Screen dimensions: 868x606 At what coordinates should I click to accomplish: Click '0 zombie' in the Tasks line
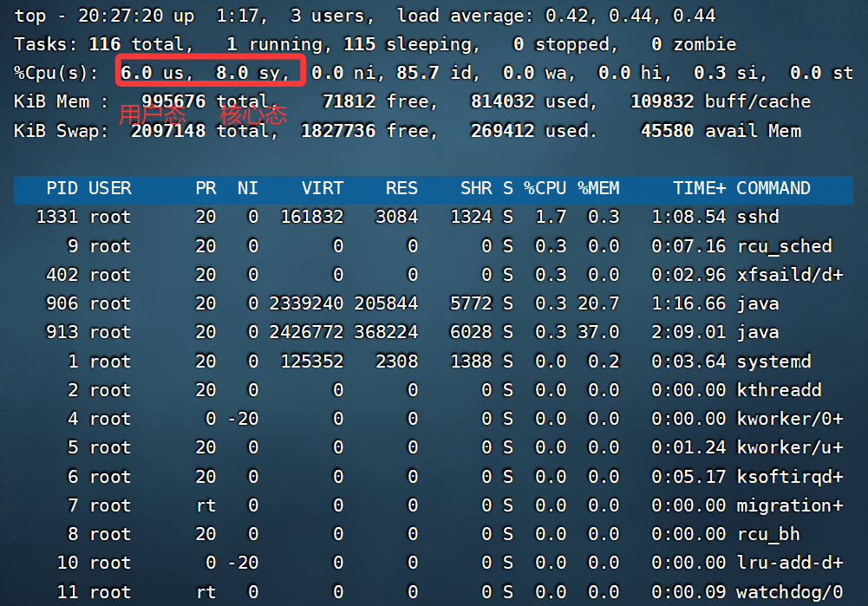point(694,44)
